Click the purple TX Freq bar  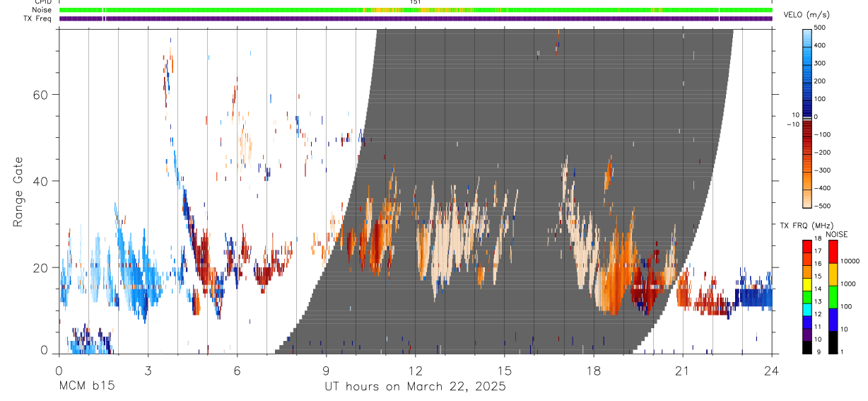[x=416, y=18]
